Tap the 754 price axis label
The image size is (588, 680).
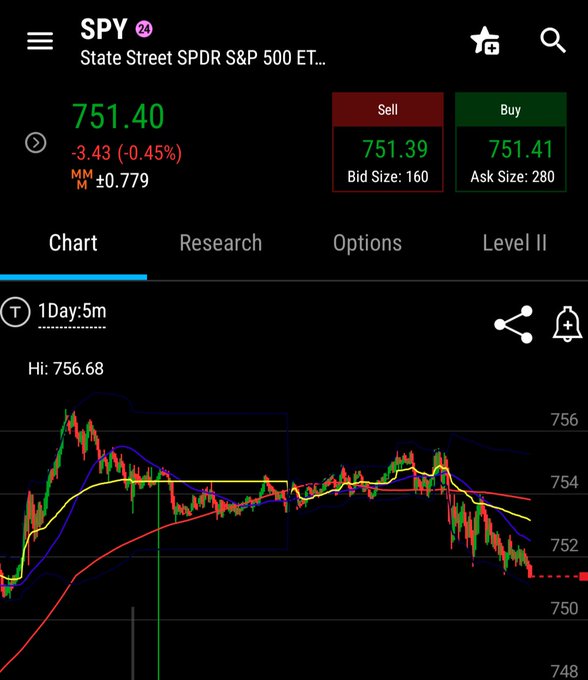(564, 482)
